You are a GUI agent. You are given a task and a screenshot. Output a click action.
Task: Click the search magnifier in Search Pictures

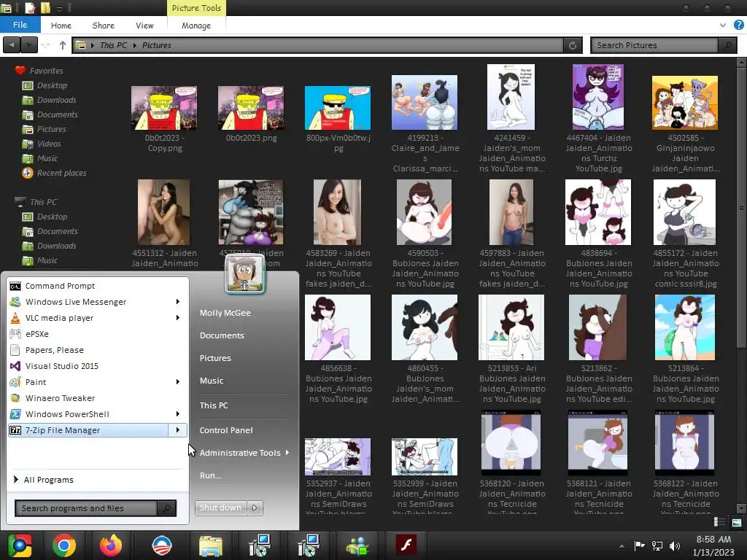[x=727, y=45]
